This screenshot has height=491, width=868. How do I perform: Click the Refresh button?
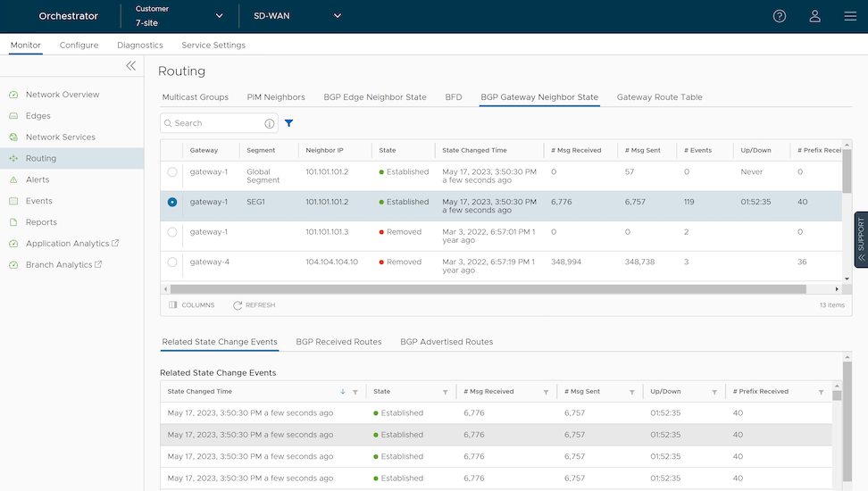(x=254, y=305)
